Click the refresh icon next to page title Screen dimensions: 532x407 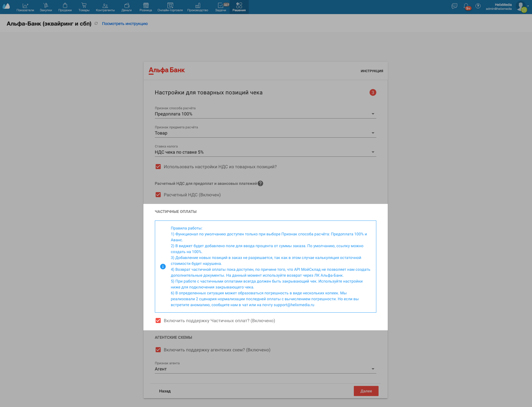(96, 24)
